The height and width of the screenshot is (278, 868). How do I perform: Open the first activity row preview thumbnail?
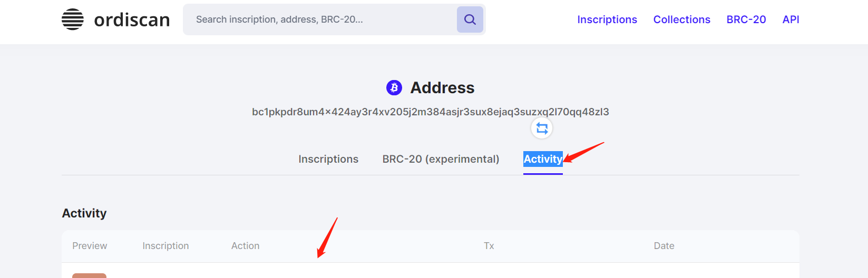[89, 275]
